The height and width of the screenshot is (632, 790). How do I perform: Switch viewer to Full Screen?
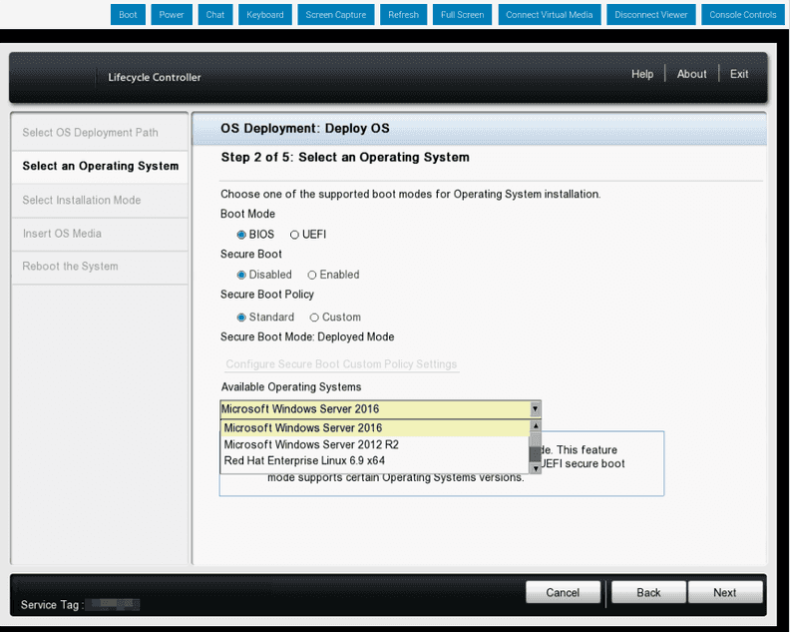(x=463, y=15)
